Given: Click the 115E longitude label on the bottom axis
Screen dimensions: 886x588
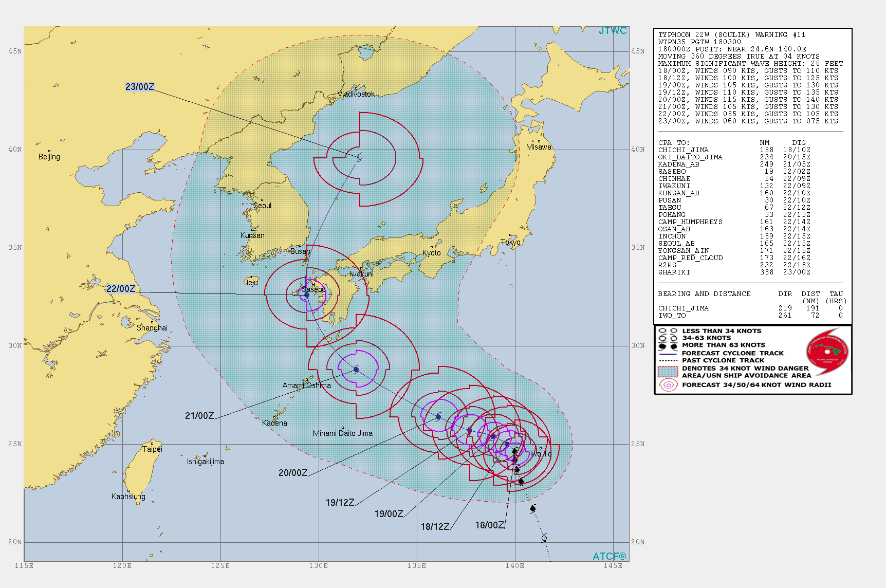Looking at the screenshot, I should pos(24,566).
